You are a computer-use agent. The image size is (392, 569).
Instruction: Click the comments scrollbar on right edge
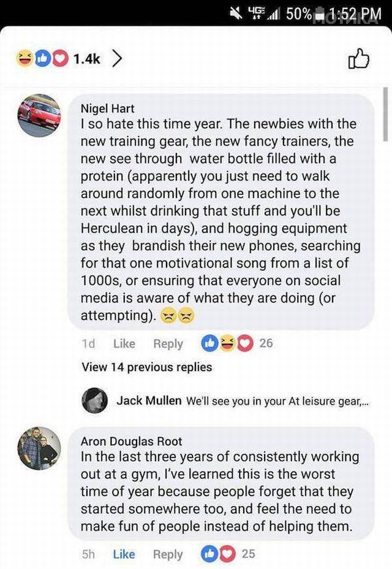385,115
